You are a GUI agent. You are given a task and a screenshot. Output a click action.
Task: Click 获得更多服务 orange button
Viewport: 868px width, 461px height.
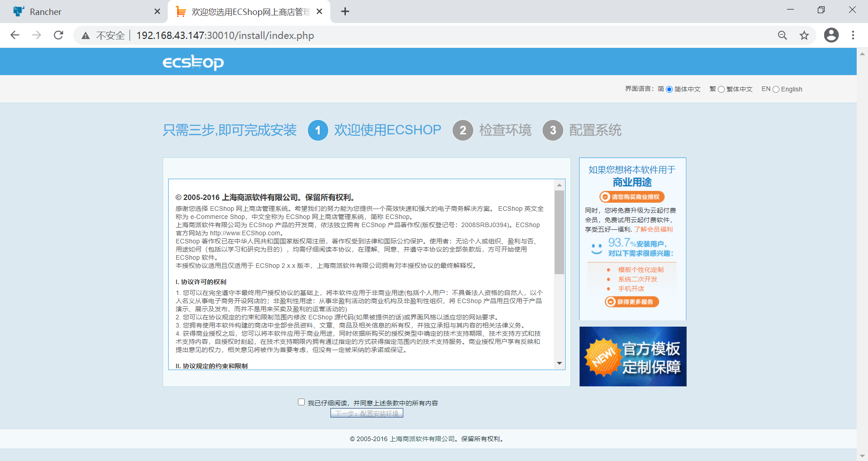[632, 302]
